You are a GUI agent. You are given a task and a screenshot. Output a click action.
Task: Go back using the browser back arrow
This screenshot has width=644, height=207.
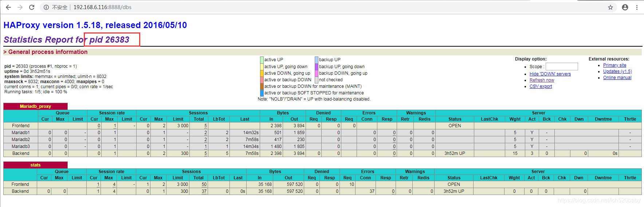tap(8, 7)
